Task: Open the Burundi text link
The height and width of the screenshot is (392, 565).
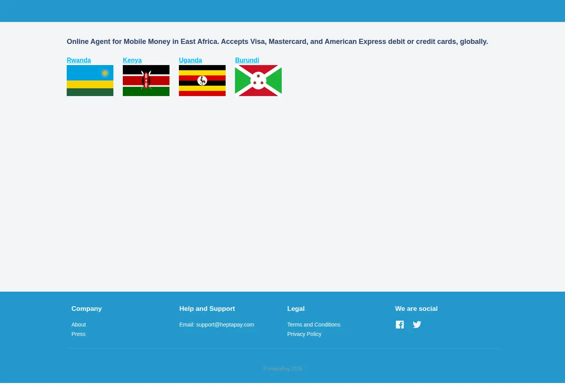Action: (247, 60)
